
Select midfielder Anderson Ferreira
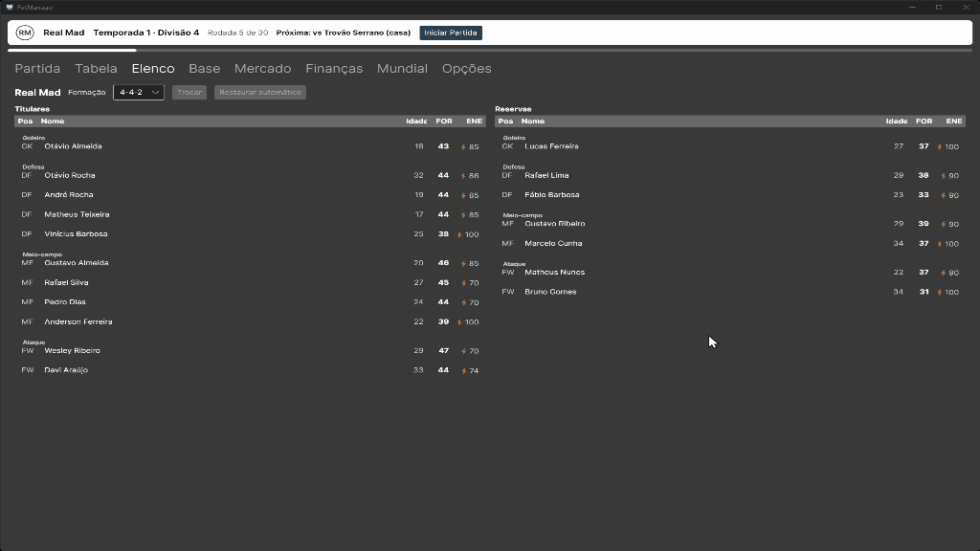click(x=250, y=321)
